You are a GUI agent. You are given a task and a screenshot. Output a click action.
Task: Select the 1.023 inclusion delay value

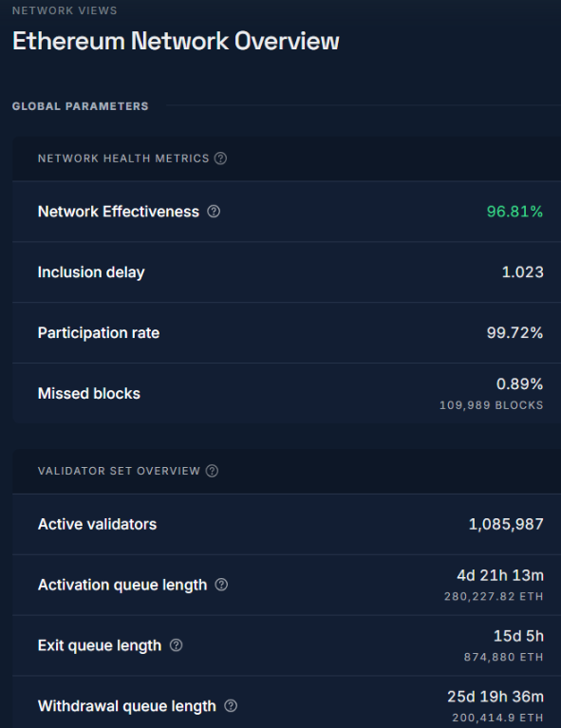522,272
